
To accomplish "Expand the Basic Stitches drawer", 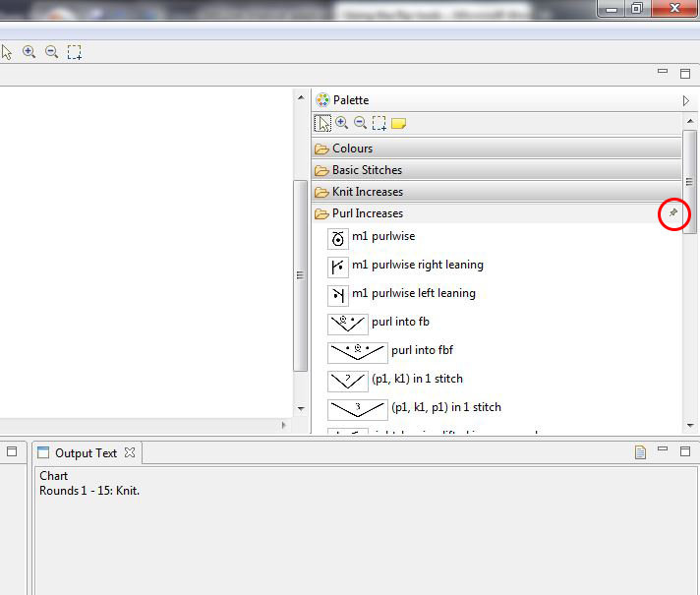I will (x=367, y=170).
